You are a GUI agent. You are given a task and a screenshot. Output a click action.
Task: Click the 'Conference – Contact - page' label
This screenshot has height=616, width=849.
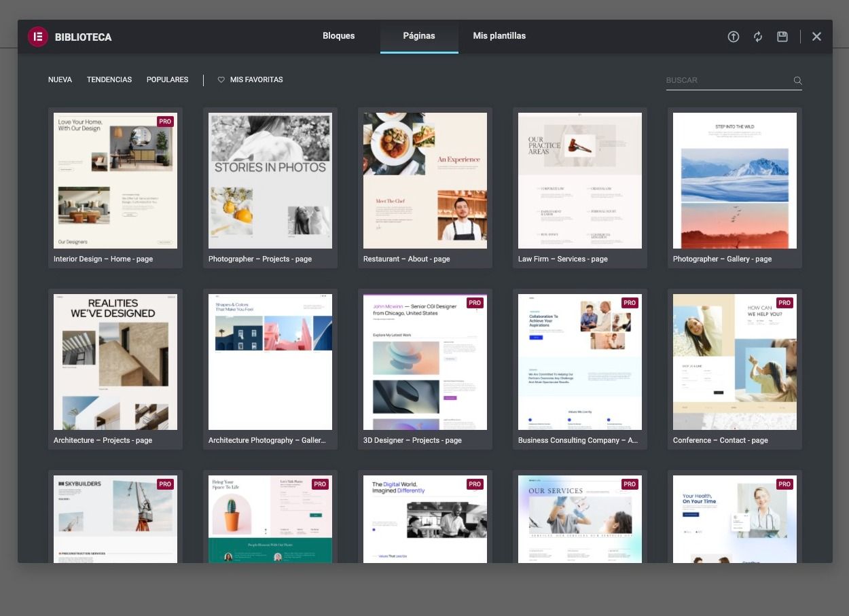click(x=721, y=440)
